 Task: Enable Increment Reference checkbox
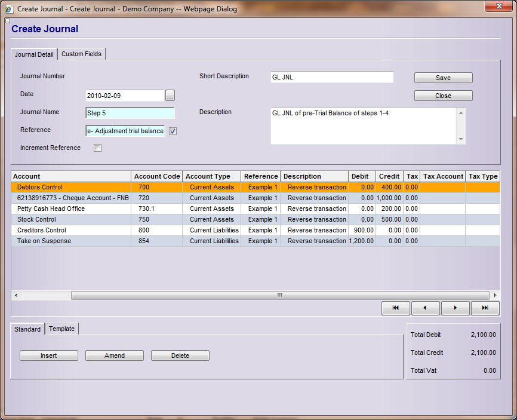click(98, 148)
